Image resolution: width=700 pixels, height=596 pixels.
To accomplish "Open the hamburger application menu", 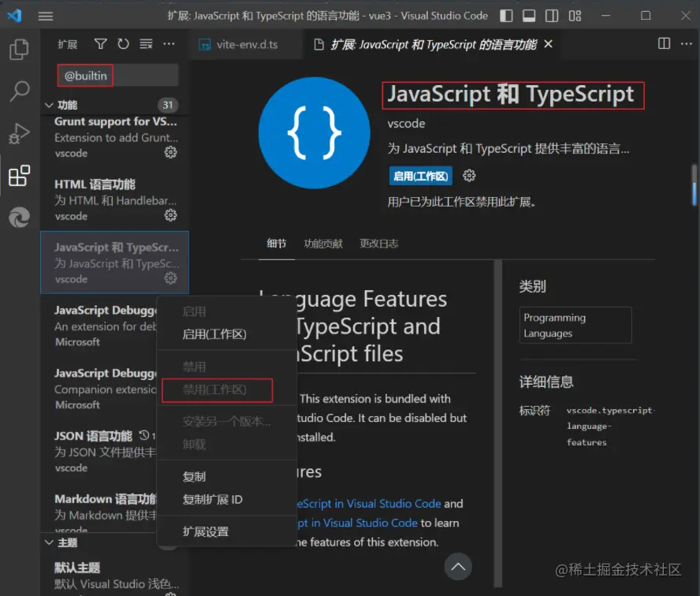I will point(46,17).
